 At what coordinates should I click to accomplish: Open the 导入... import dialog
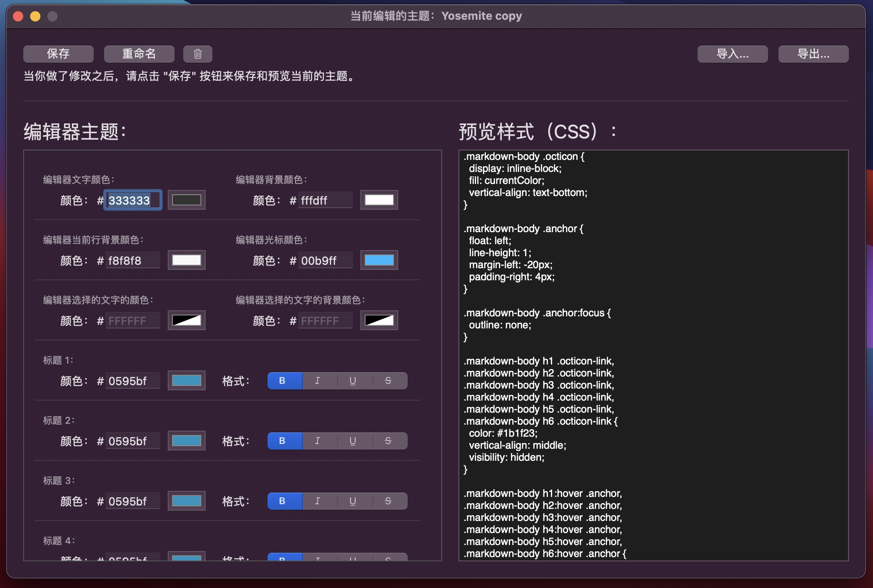coord(732,54)
